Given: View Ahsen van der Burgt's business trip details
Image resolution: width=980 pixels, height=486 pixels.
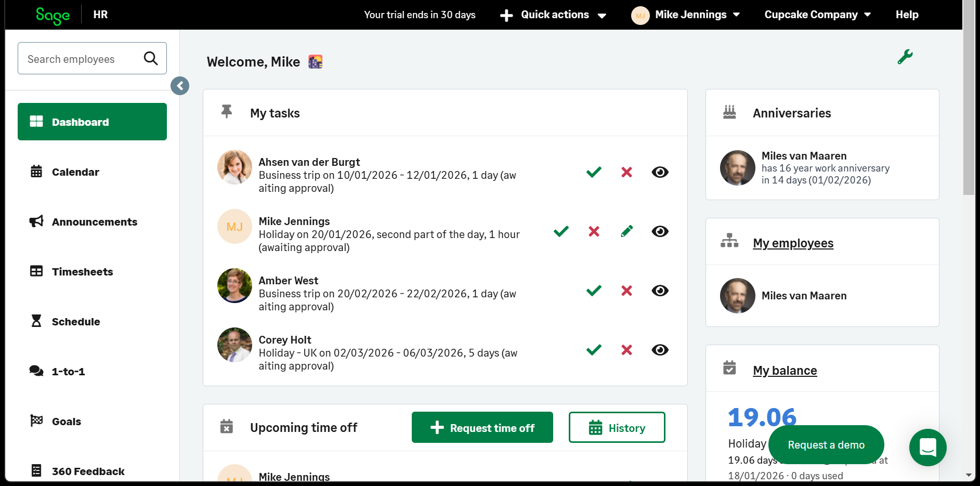Looking at the screenshot, I should click(660, 172).
